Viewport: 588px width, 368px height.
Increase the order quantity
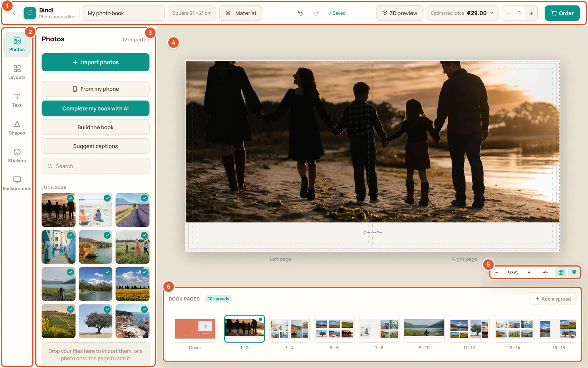531,13
